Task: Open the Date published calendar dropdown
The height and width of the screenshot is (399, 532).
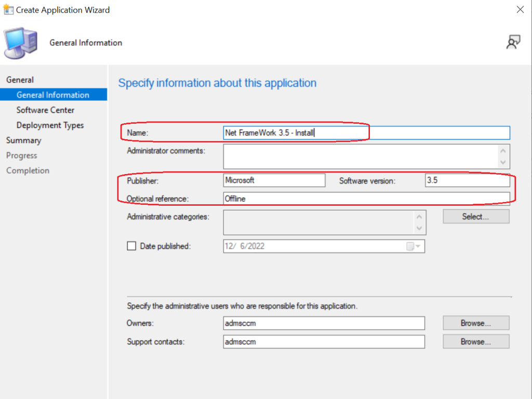Action: tap(414, 246)
